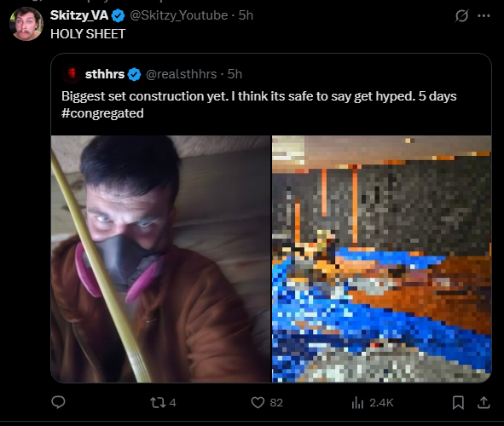Open the masked man selfie photo

161,259
